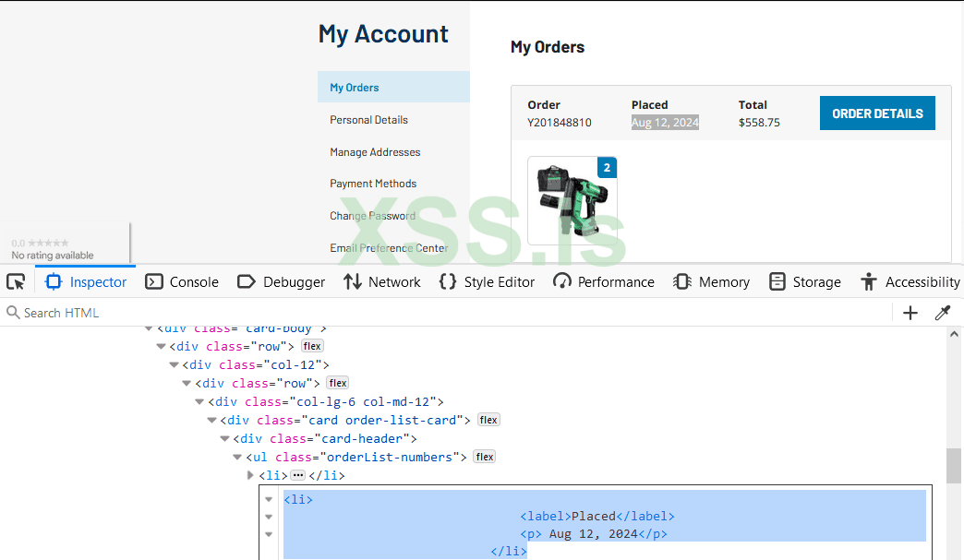The height and width of the screenshot is (560, 964).
Task: Collapse the ul orderList-numbers node
Action: point(237,457)
